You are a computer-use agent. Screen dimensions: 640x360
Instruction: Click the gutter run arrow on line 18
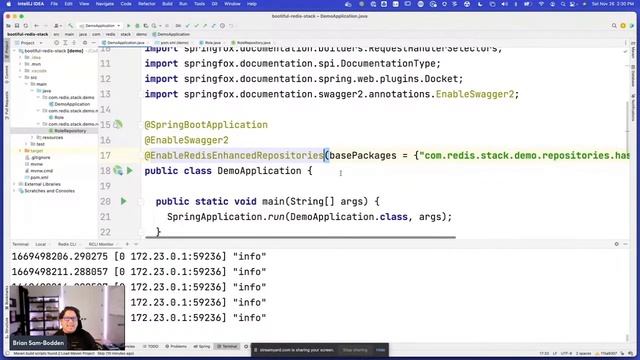pyautogui.click(x=130, y=171)
